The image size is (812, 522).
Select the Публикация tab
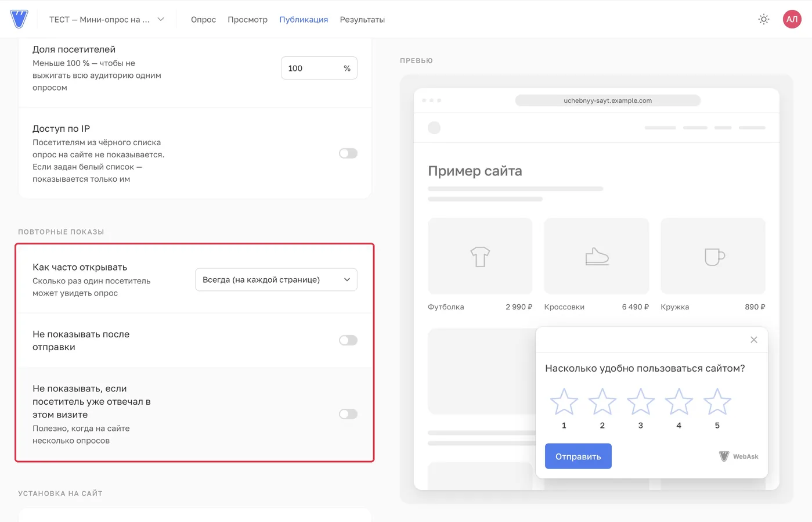304,19
